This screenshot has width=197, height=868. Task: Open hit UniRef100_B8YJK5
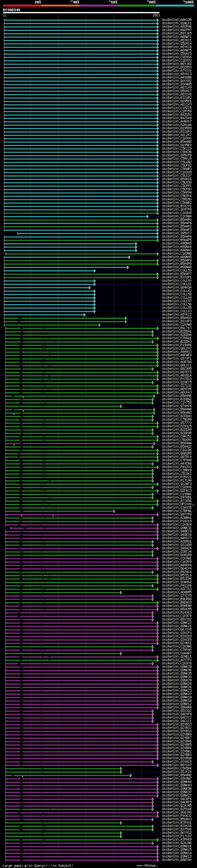click(176, 33)
